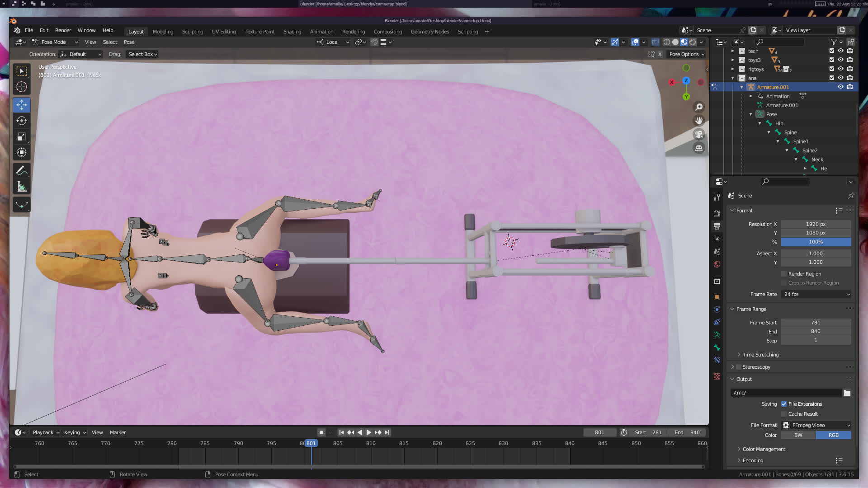Open the Render menu
The width and height of the screenshot is (868, 488).
(x=63, y=30)
